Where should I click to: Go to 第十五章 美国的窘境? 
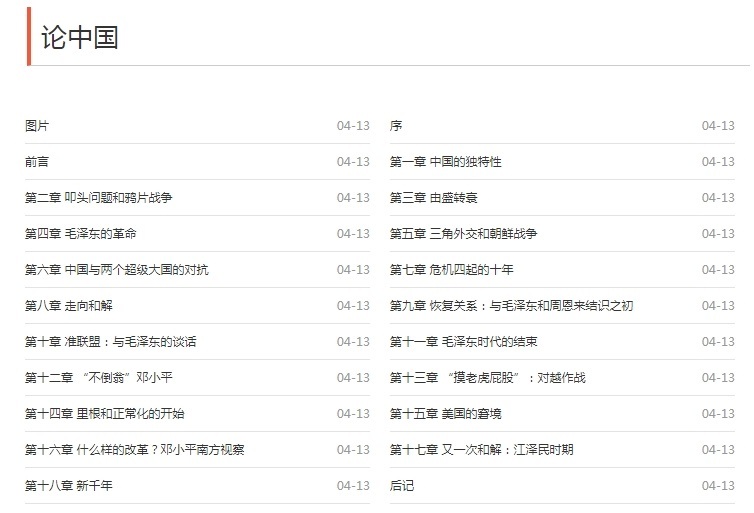tap(445, 414)
